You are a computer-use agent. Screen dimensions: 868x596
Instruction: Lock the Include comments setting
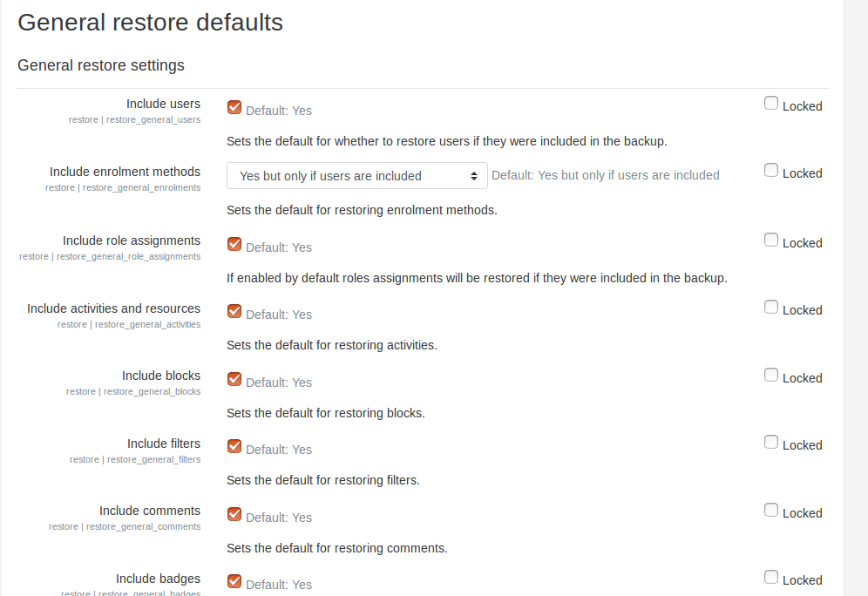[x=771, y=511]
